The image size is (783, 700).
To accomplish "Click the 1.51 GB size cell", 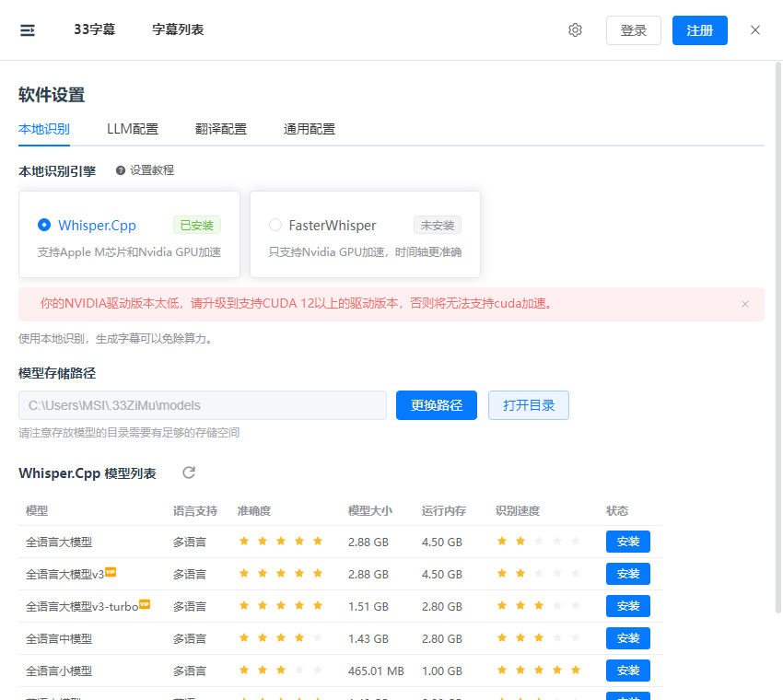I will coord(368,607).
